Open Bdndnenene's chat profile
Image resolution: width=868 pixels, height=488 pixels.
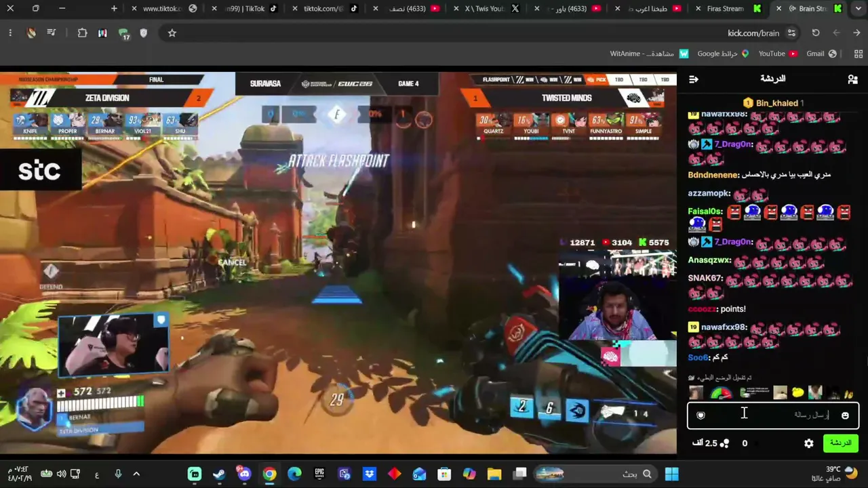coord(714,175)
